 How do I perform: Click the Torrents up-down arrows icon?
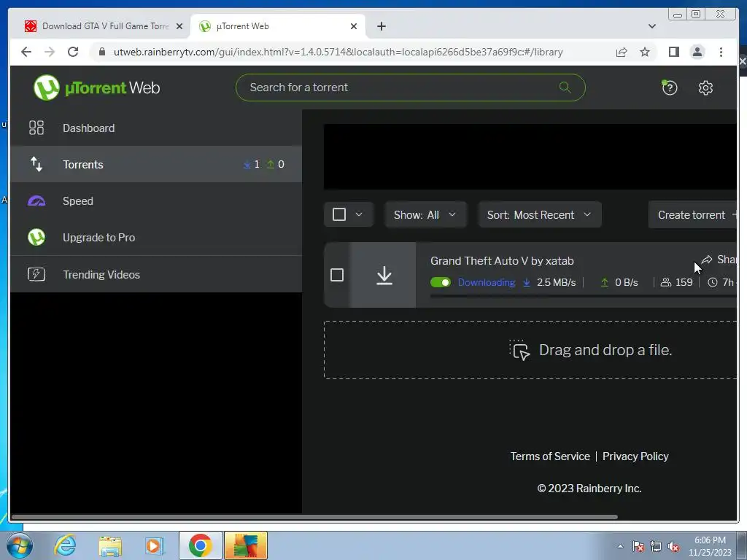pos(36,164)
